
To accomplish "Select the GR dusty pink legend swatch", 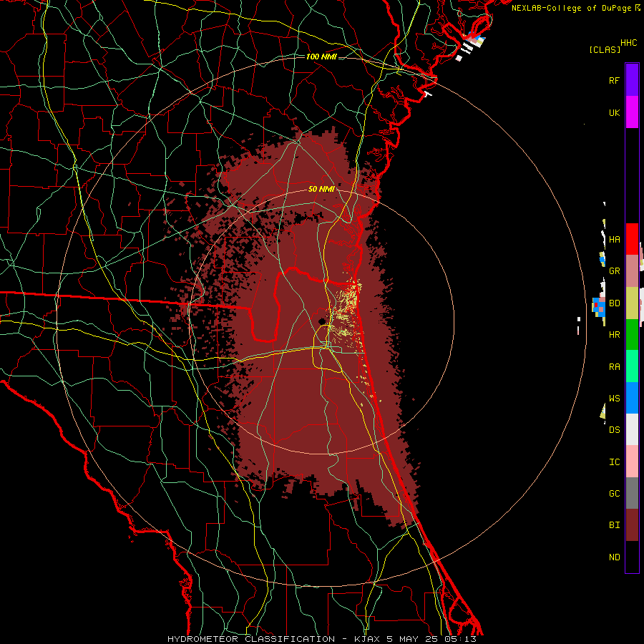I will (632, 271).
